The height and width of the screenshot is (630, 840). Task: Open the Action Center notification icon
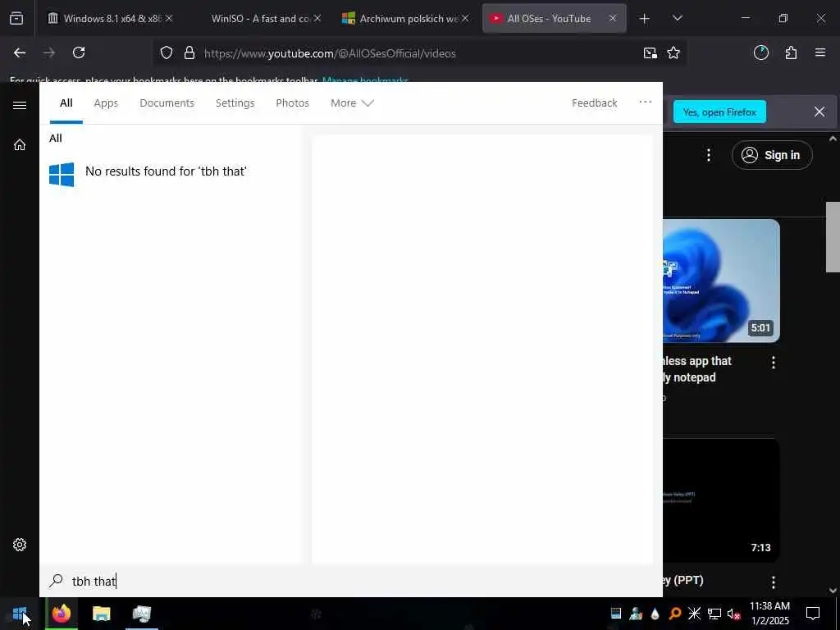(x=813, y=614)
